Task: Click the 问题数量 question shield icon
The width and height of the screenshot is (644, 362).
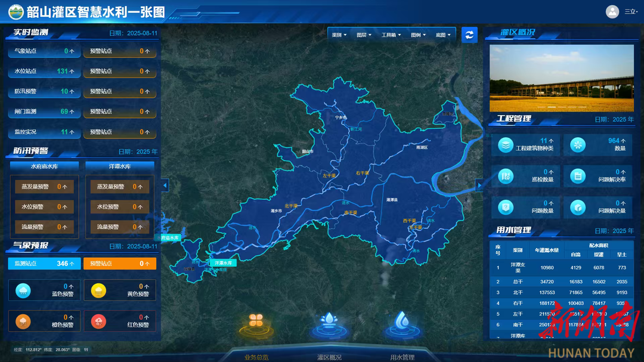Action: tap(506, 207)
